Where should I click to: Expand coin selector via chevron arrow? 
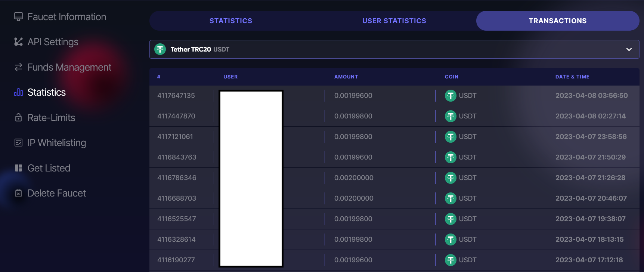[629, 49]
